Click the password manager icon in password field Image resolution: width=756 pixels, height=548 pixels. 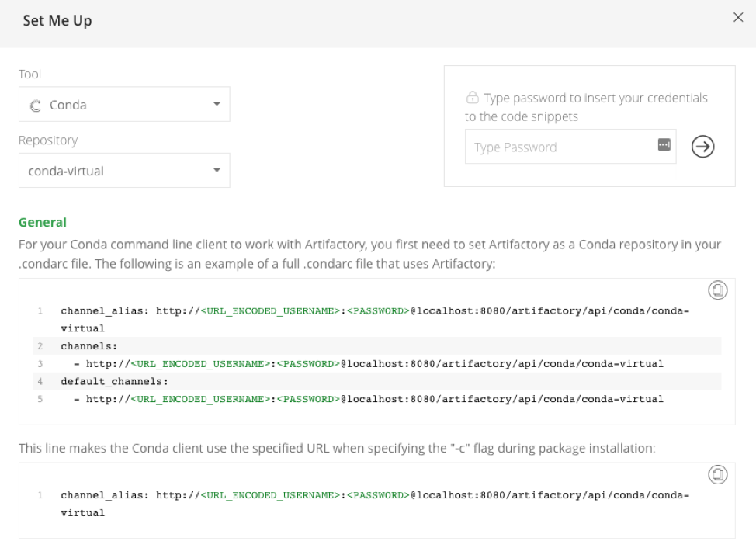[x=664, y=145]
